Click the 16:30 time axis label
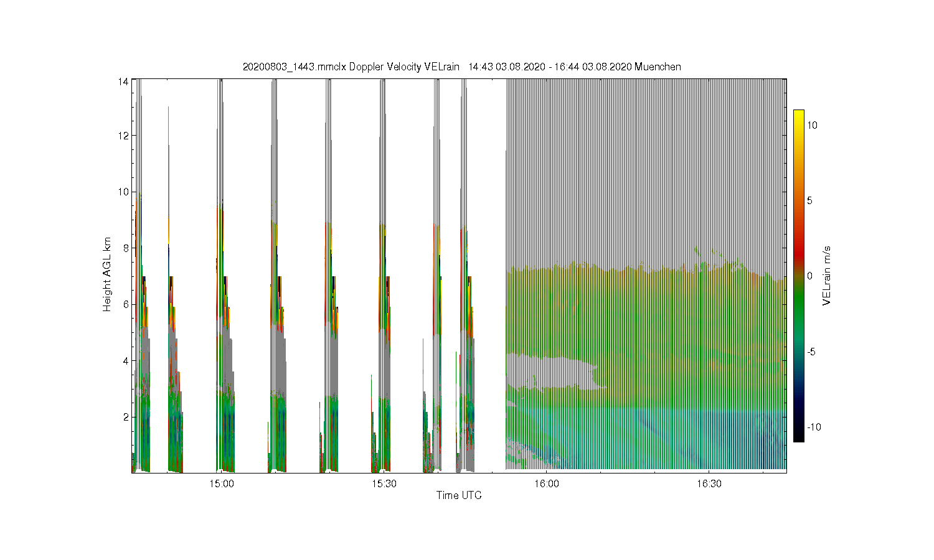 pos(709,483)
